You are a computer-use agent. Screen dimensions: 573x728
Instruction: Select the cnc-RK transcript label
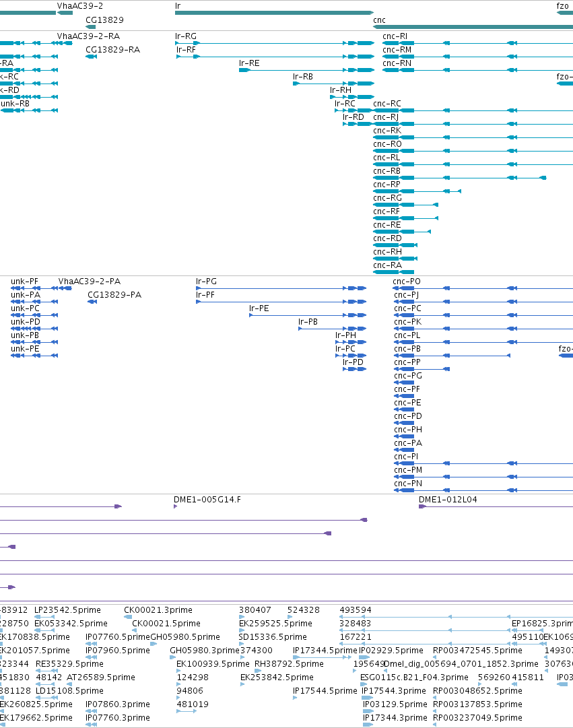[x=387, y=131]
